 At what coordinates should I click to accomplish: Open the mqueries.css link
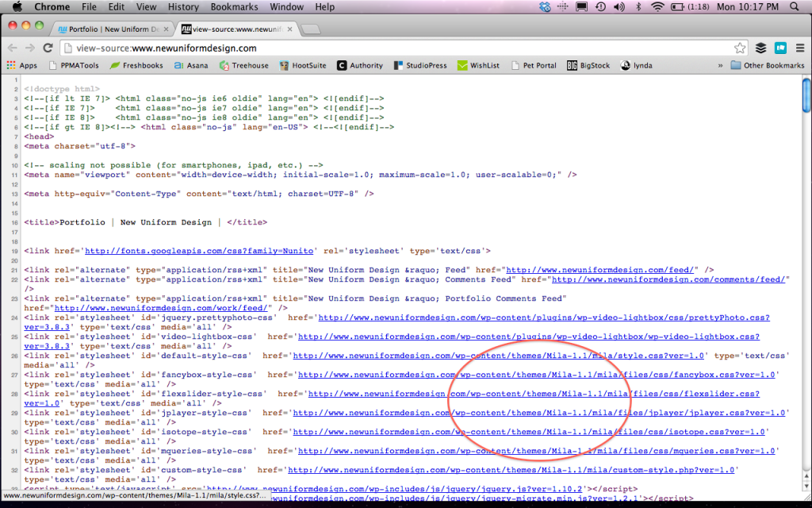point(537,451)
